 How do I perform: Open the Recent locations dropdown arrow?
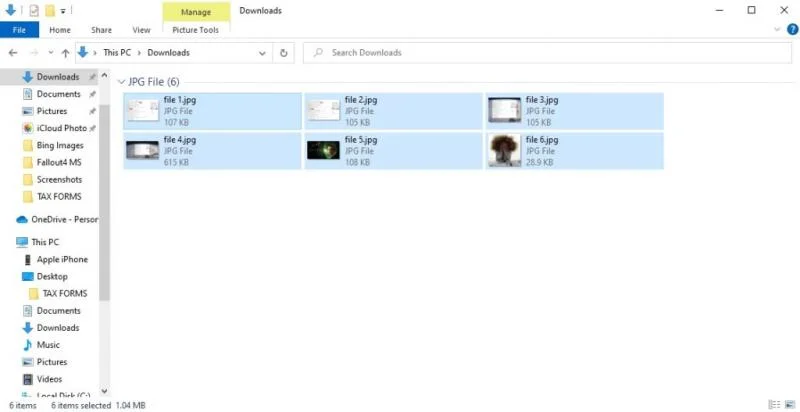click(x=51, y=53)
